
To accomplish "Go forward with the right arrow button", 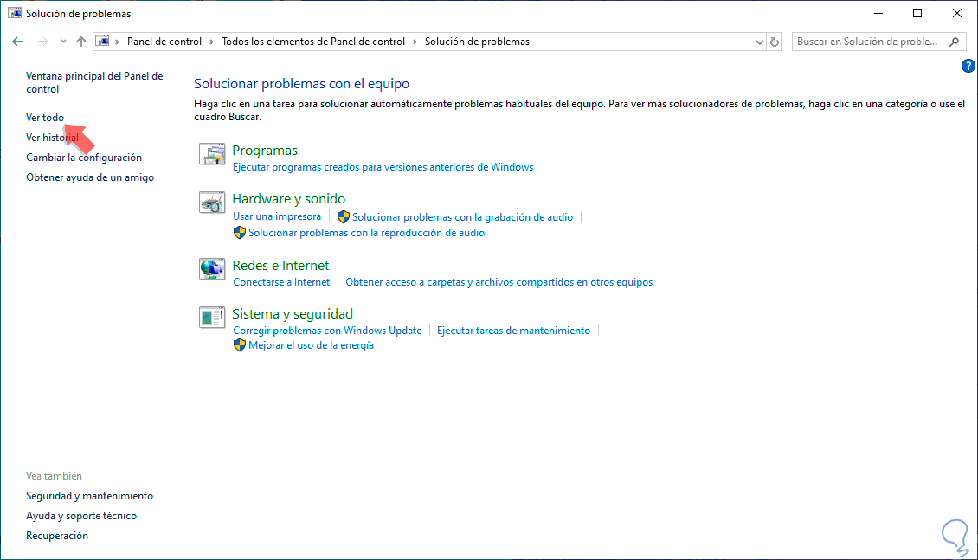I will point(42,42).
